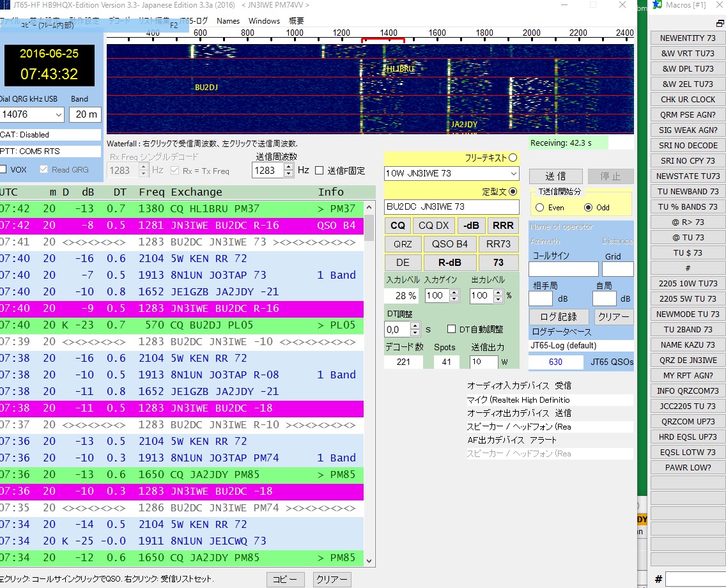726x588 pixels.
Task: Click the コピー button below decode list
Action: click(285, 579)
